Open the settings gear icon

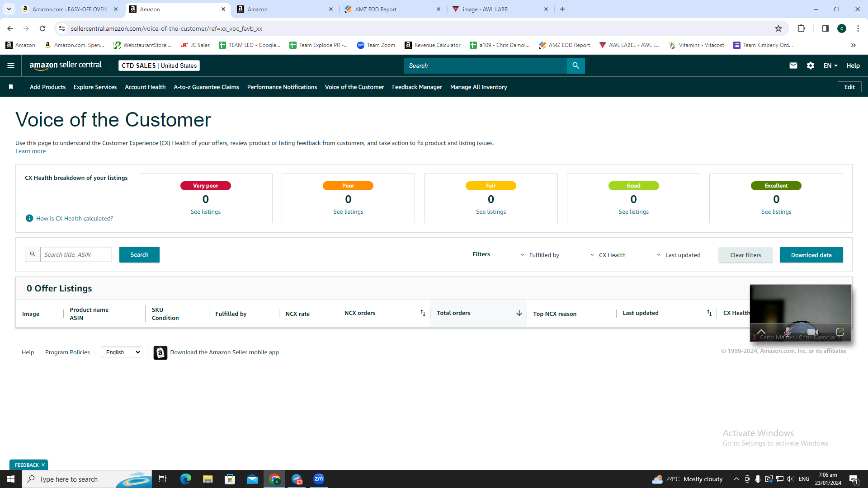tap(811, 66)
